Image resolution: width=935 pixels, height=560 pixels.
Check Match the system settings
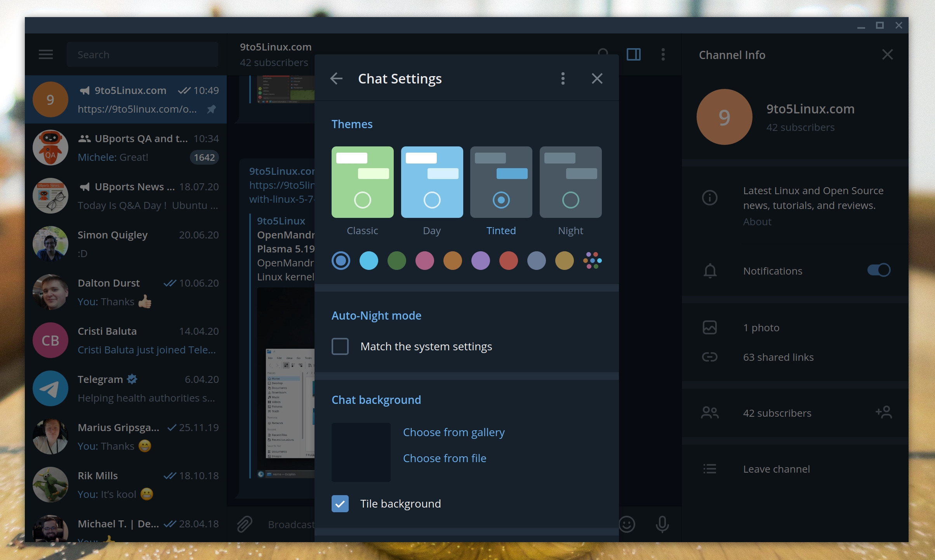pyautogui.click(x=340, y=346)
